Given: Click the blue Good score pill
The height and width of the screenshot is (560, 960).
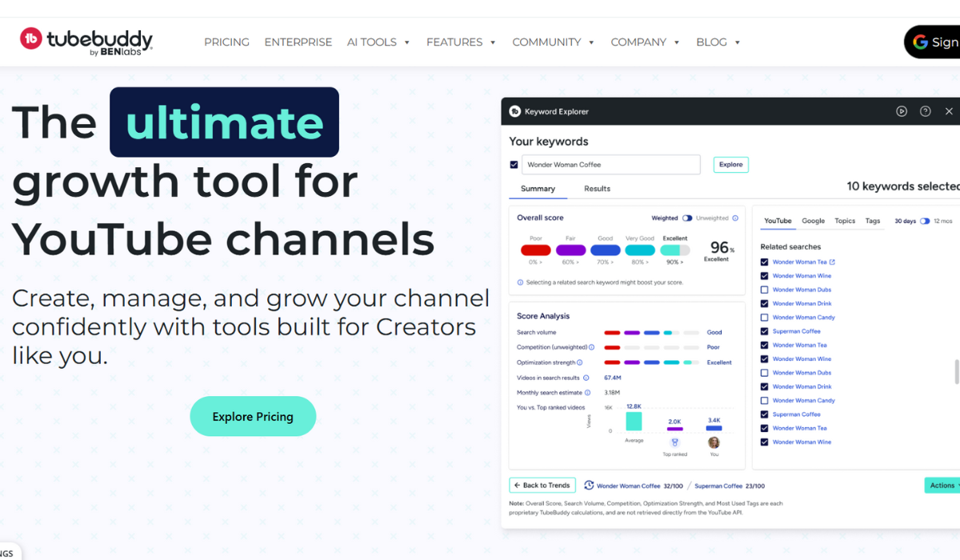Looking at the screenshot, I should tap(606, 250).
